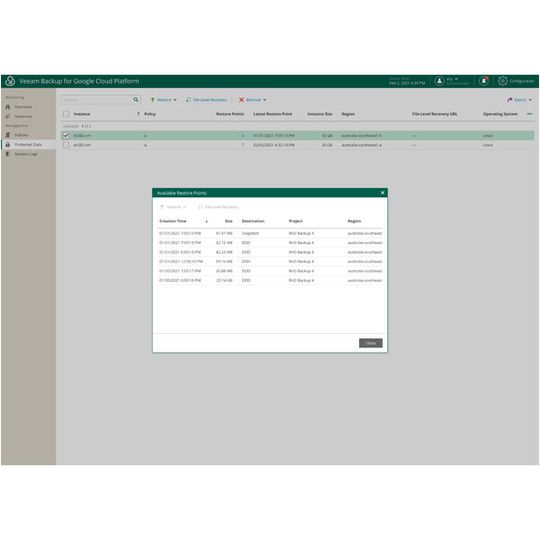Click the Configuration gear icon
540x540 pixels.
click(502, 81)
